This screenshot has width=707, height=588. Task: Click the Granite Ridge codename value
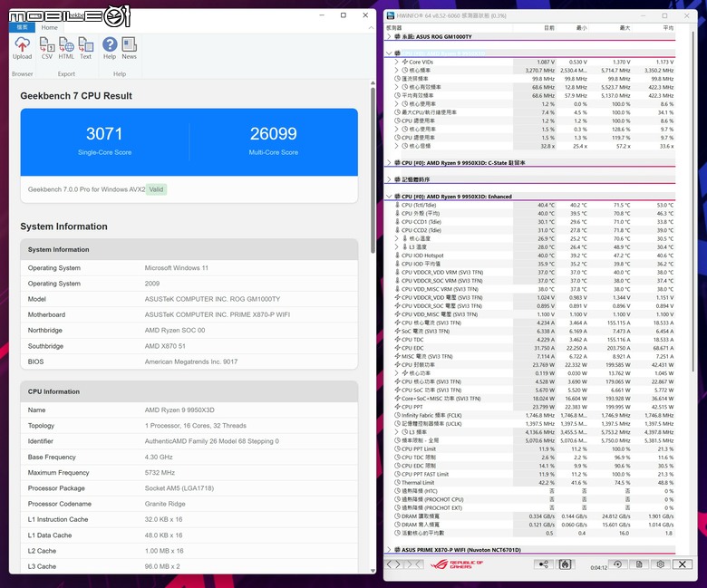[165, 504]
